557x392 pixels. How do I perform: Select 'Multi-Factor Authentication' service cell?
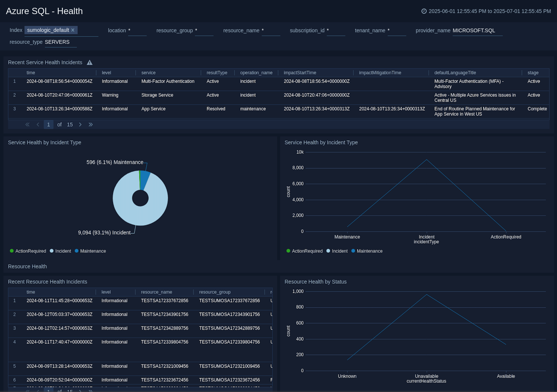(x=168, y=82)
